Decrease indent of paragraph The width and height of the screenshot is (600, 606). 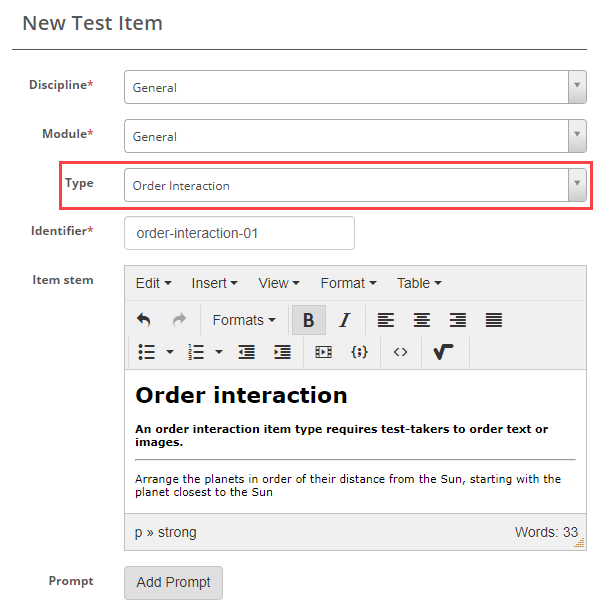click(246, 352)
